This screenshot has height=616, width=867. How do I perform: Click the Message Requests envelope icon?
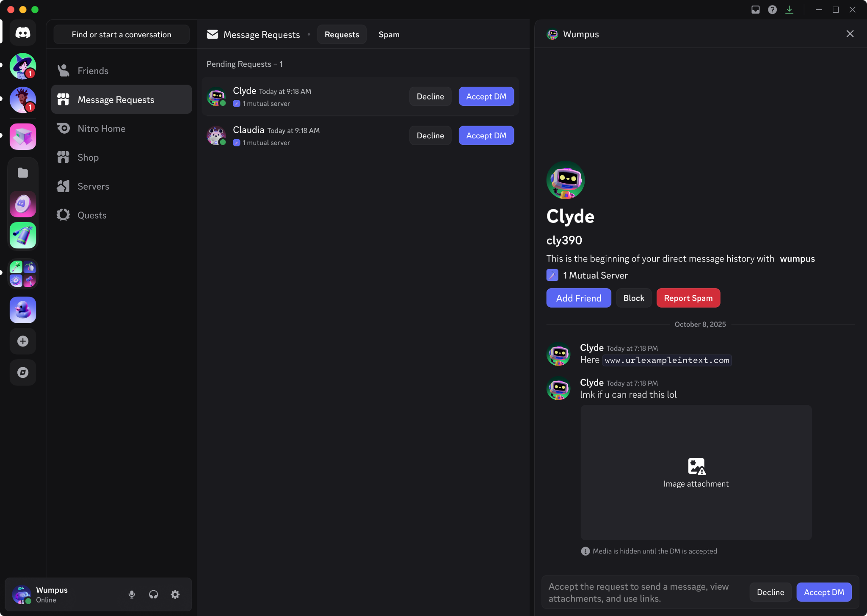click(213, 34)
